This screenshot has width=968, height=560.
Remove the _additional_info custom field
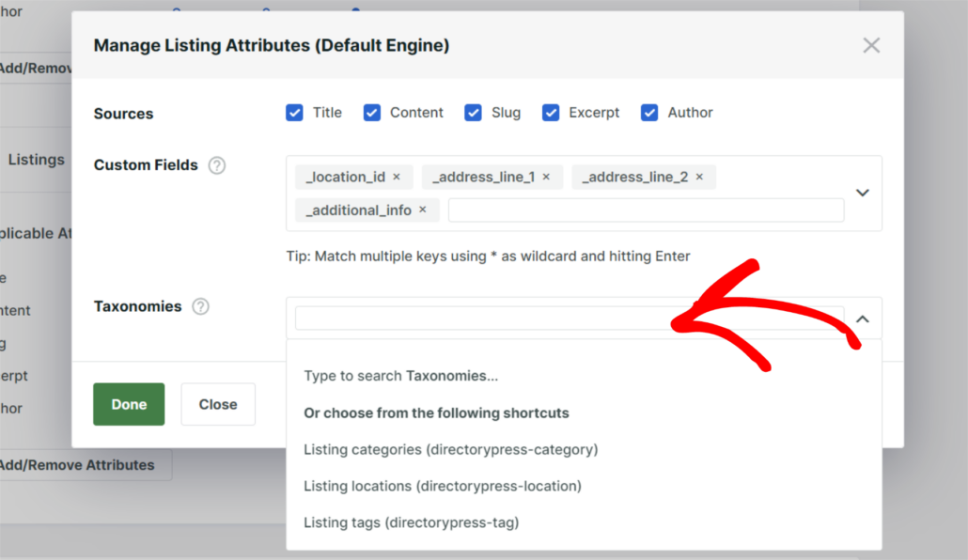[422, 210]
